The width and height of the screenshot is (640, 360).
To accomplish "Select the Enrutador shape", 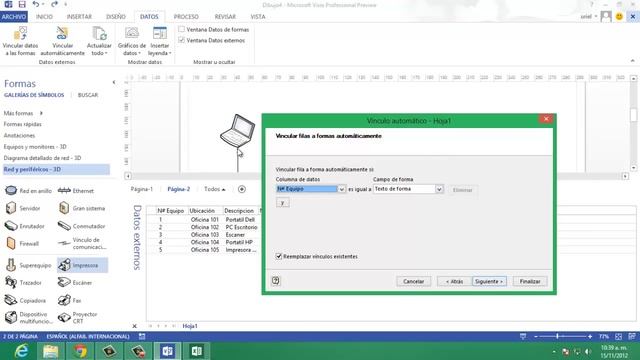I will (x=24, y=226).
